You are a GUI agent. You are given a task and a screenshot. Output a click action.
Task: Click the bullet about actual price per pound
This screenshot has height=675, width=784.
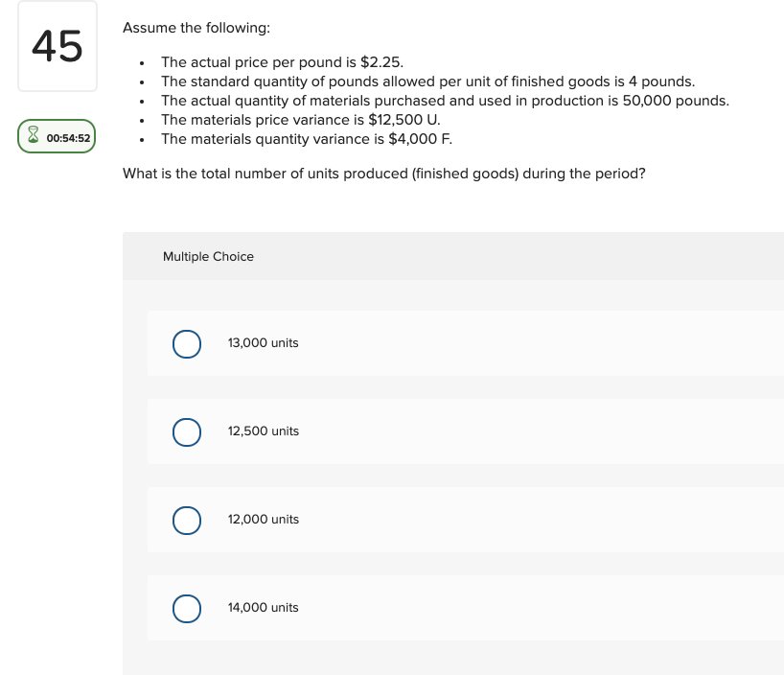(282, 62)
